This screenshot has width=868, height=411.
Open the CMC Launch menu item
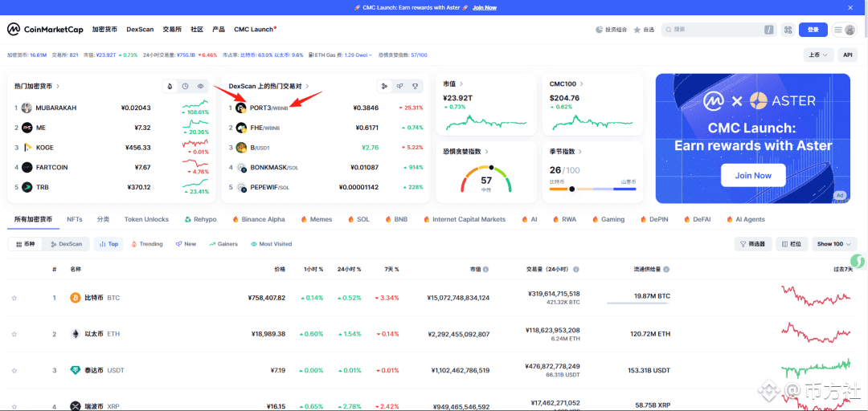[x=256, y=30]
